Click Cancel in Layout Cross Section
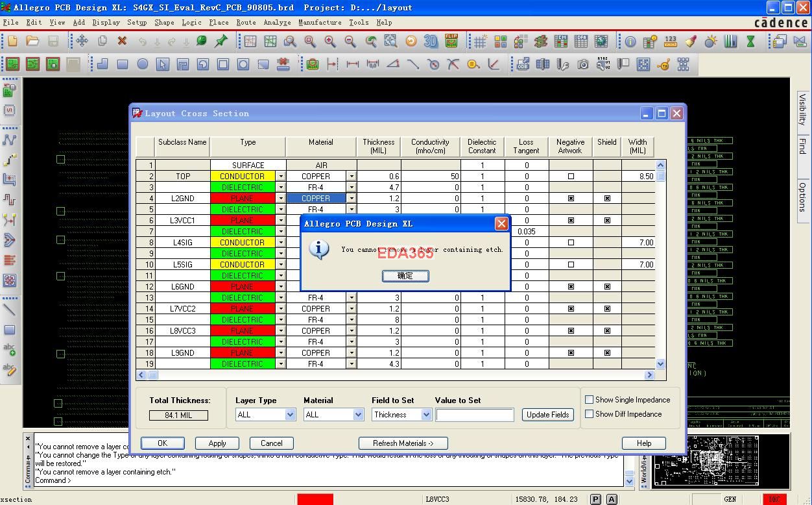Image resolution: width=812 pixels, height=505 pixels. (272, 443)
